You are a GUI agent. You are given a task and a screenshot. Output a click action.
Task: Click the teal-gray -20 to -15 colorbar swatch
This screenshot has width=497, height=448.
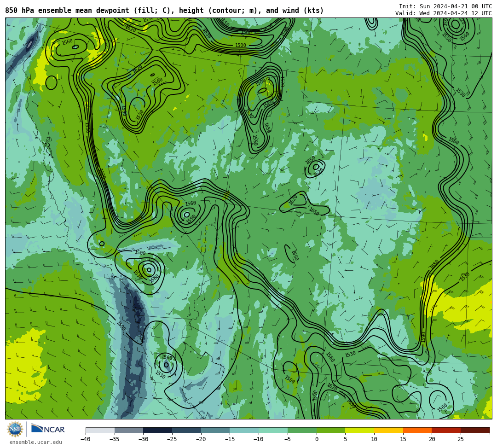coord(215,430)
